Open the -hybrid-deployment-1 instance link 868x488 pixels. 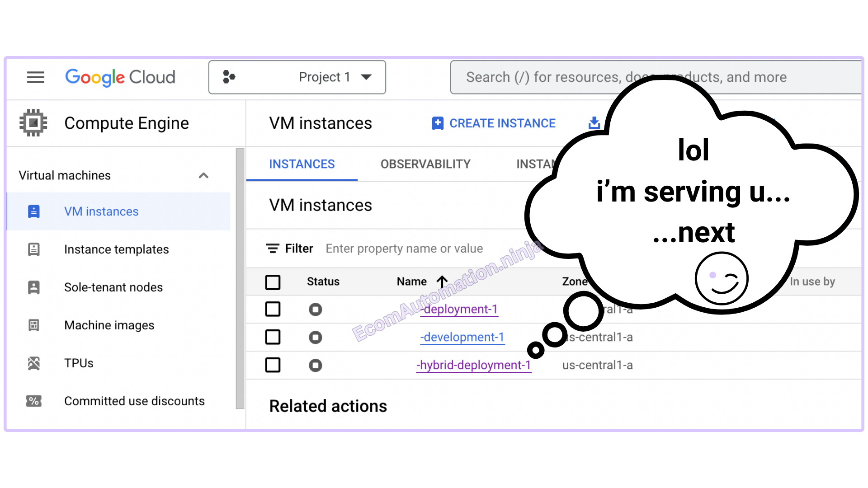pos(474,365)
